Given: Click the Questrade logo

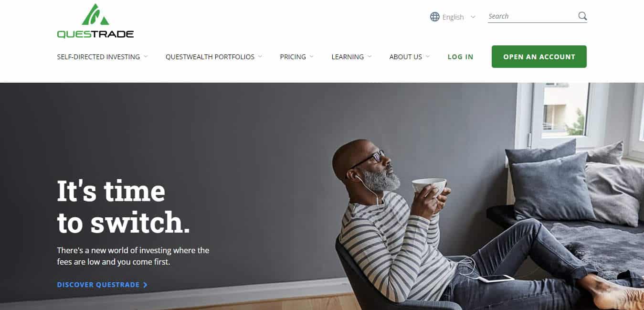Looking at the screenshot, I should click(95, 21).
